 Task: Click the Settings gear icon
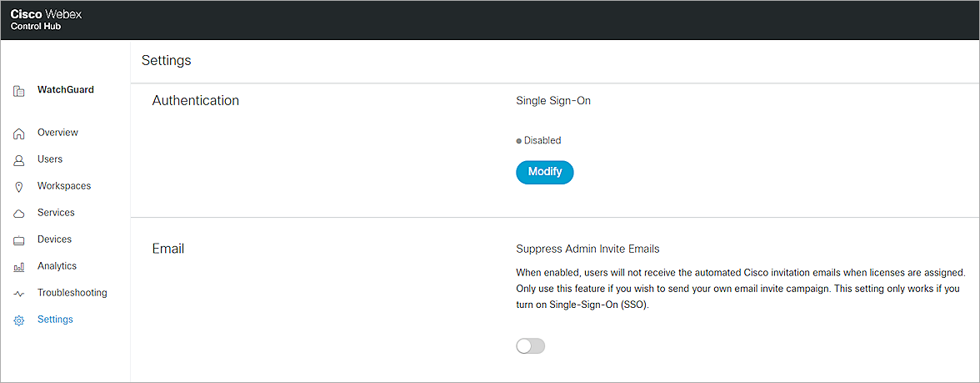[x=19, y=320]
